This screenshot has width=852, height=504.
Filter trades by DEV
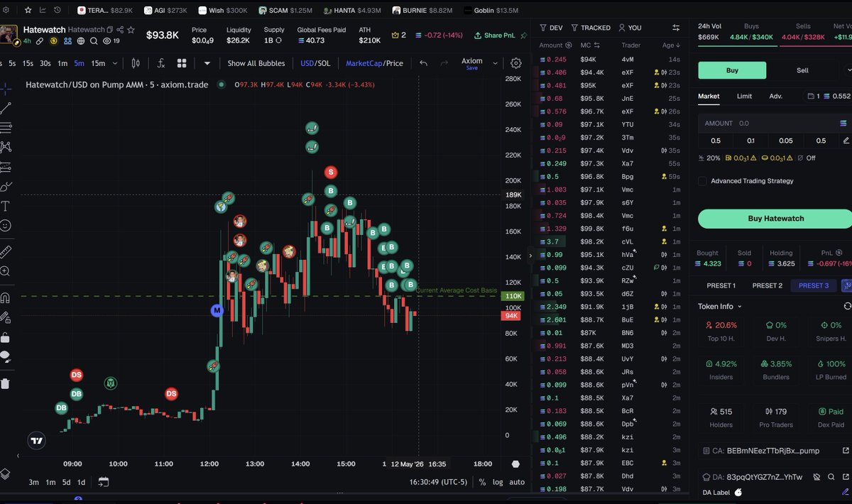(551, 28)
